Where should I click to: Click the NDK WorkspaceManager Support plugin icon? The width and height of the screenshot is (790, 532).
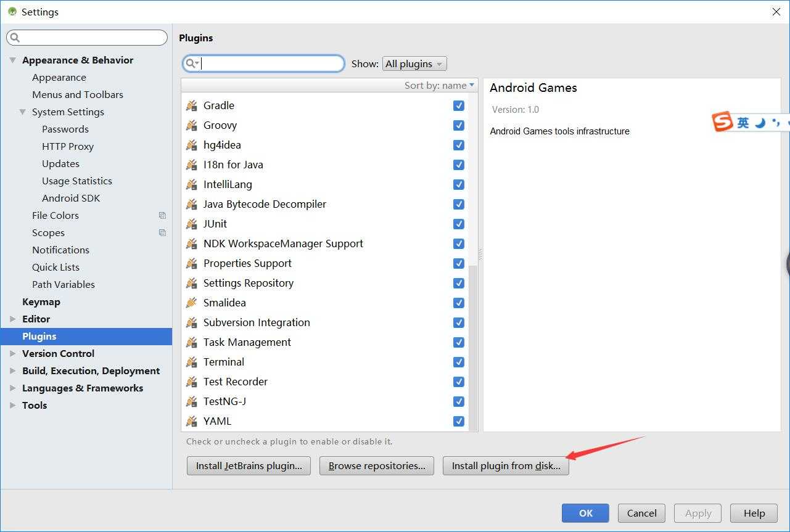(x=192, y=243)
